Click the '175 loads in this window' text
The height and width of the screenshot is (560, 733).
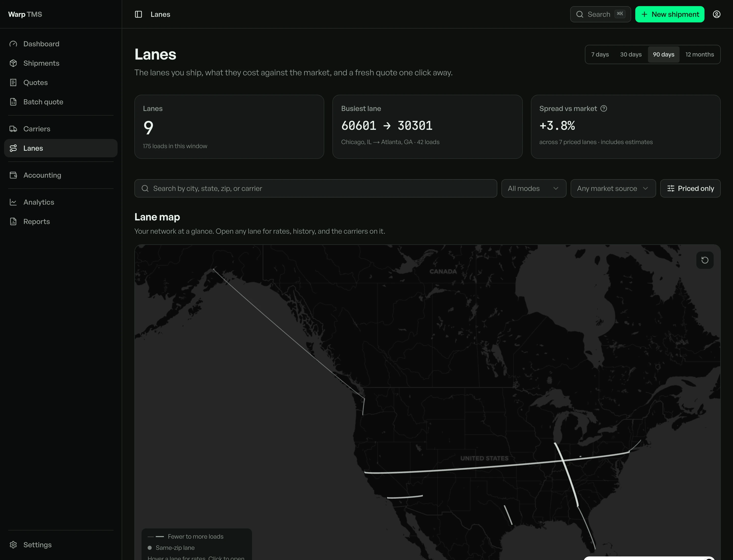(175, 146)
